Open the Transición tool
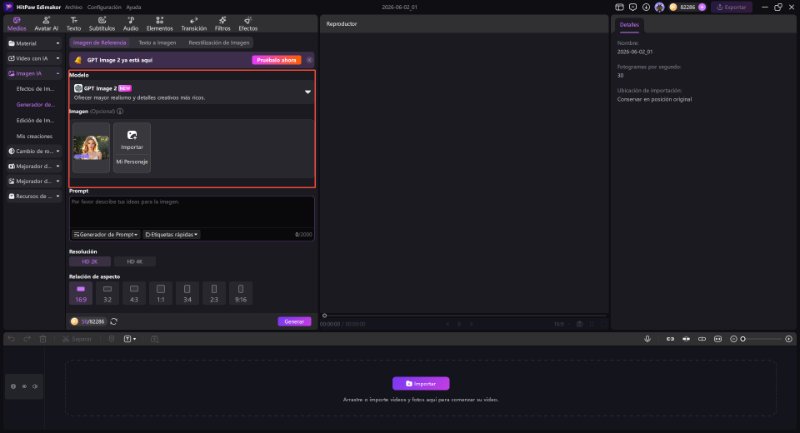Image resolution: width=800 pixels, height=433 pixels. [194, 23]
